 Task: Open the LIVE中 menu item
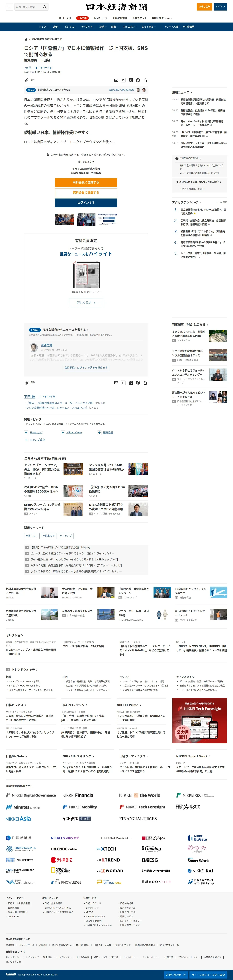click(83, 18)
